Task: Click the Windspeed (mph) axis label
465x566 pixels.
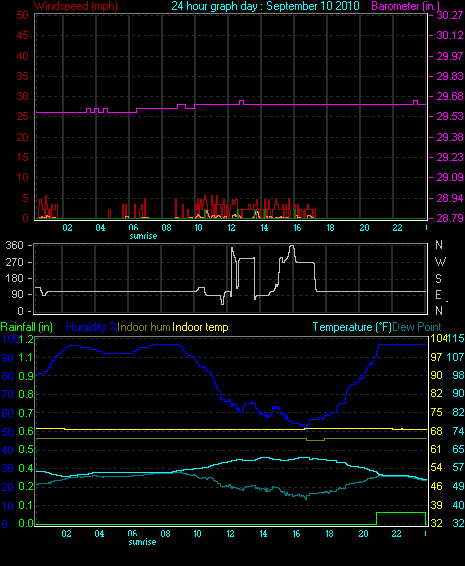Action: click(75, 6)
